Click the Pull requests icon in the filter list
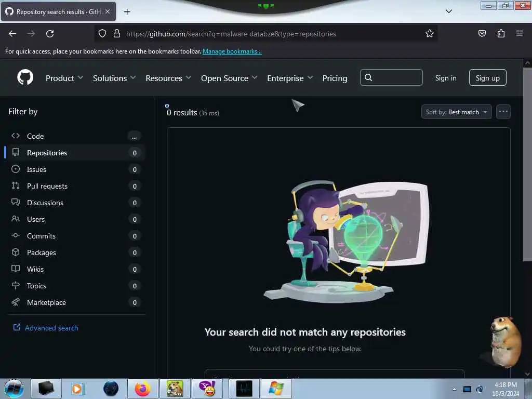The width and height of the screenshot is (532, 399). 16,185
